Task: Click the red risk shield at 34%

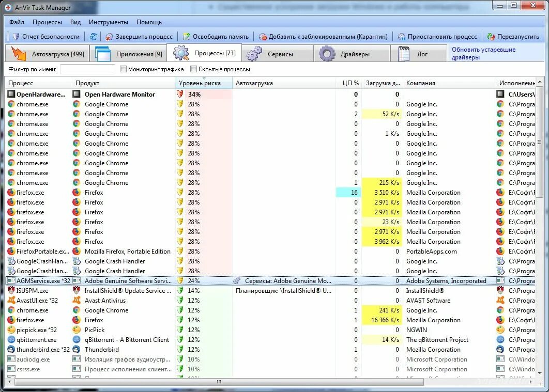Action: click(x=180, y=94)
